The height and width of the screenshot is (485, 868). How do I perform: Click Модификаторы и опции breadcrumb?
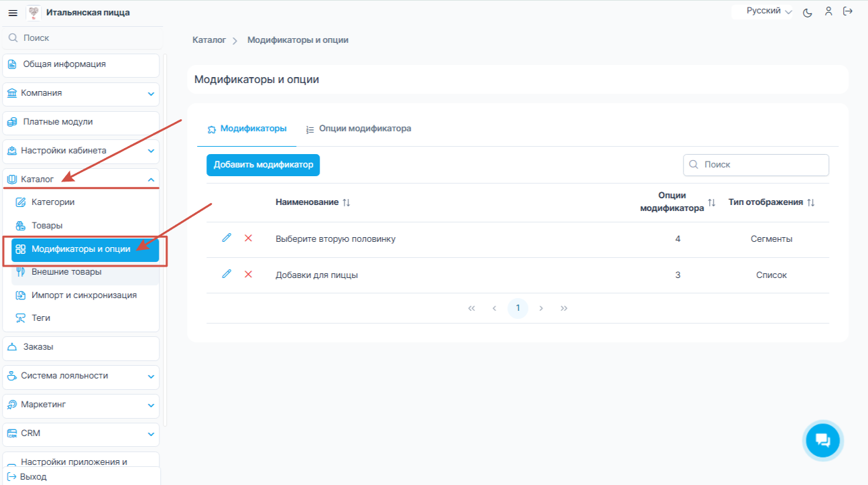[x=298, y=40]
